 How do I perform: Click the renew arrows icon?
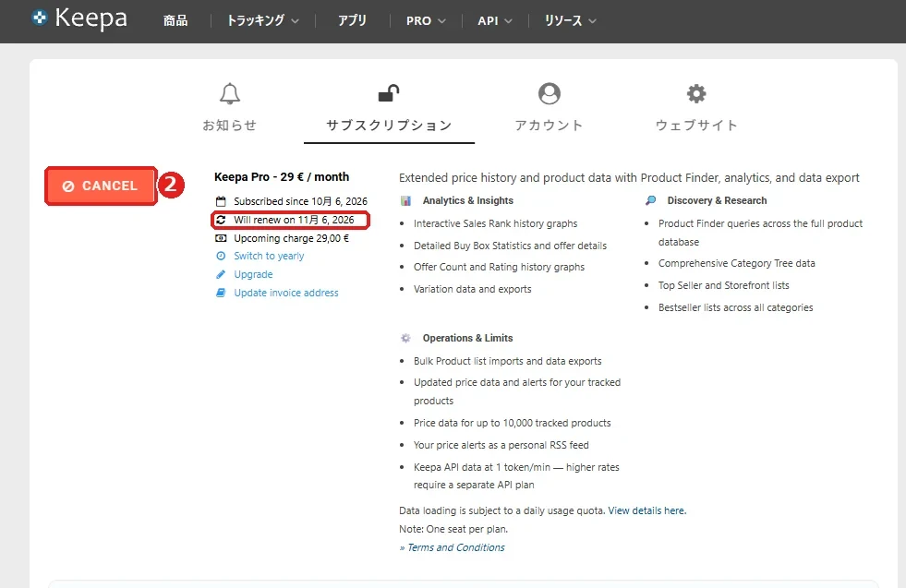(221, 220)
